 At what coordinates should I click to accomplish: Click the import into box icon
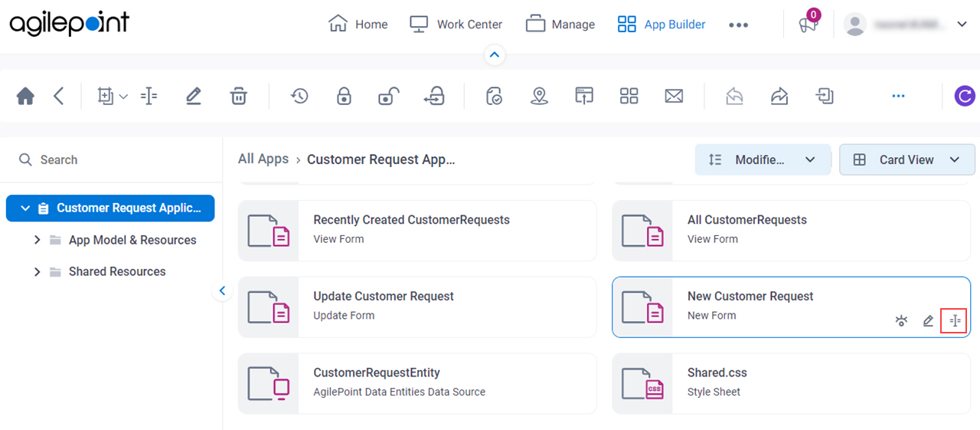point(825,96)
